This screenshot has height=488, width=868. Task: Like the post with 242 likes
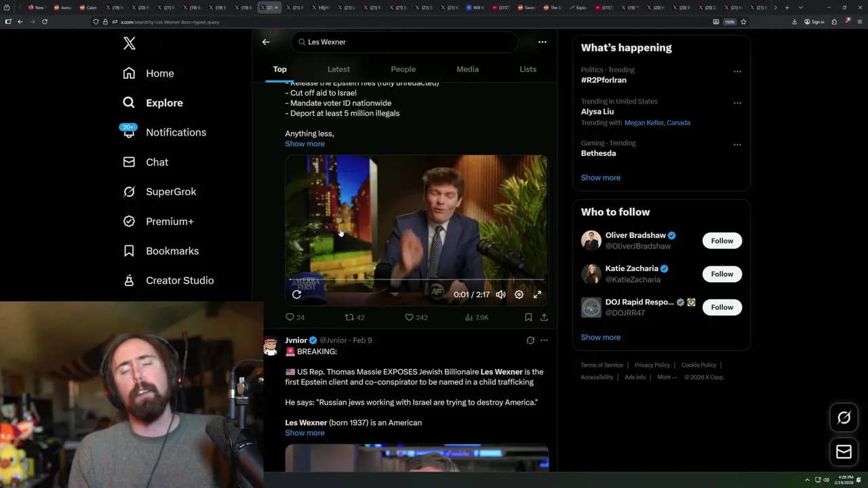[x=416, y=317]
